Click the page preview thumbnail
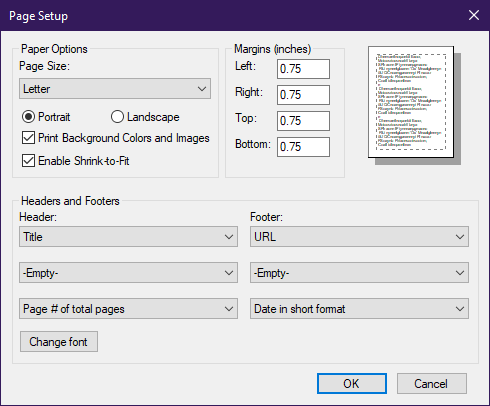490x406 pixels. pos(414,105)
